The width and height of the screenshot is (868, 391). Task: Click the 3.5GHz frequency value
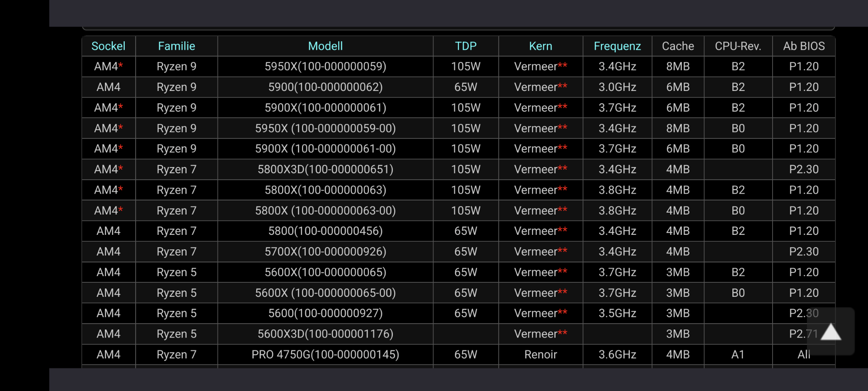click(617, 313)
